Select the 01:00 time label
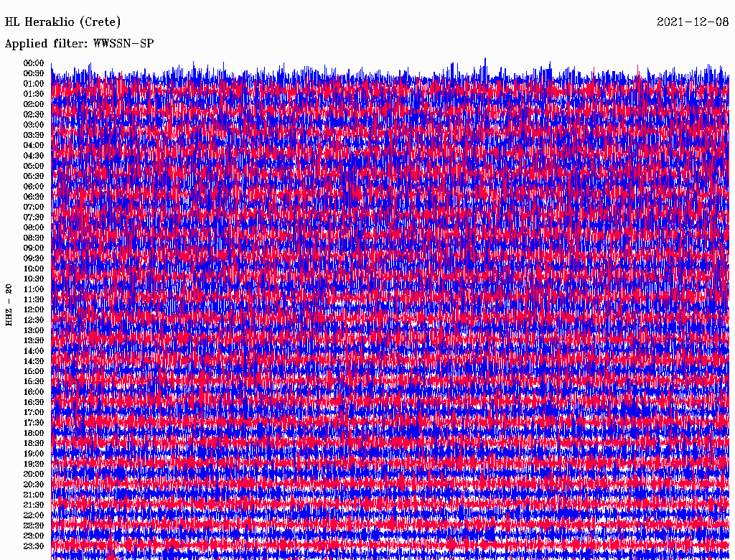735x560 pixels. 33,83
